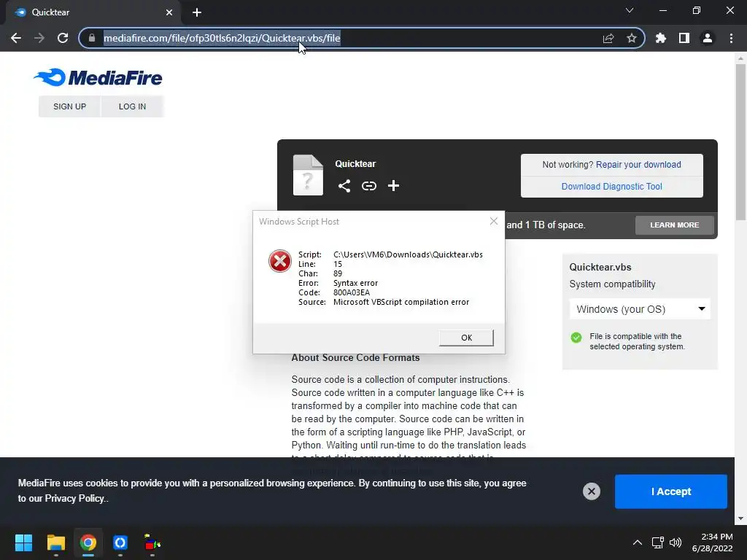Viewport: 747px width, 560px height.
Task: Open Windows Start menu
Action: (23, 542)
